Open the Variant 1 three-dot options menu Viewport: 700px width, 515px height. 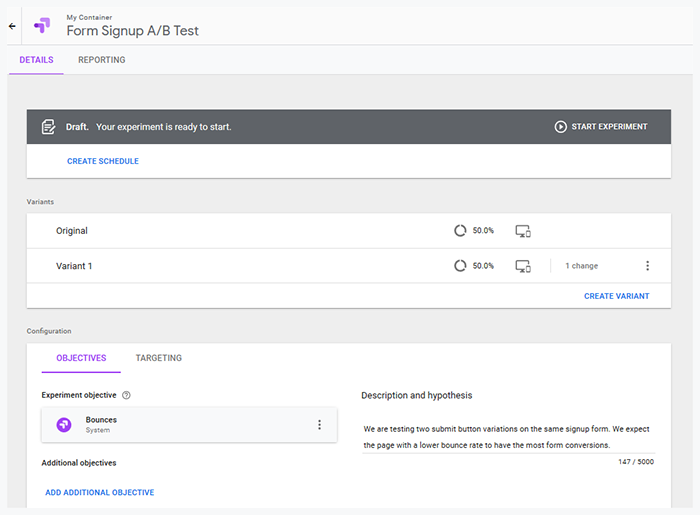[647, 266]
